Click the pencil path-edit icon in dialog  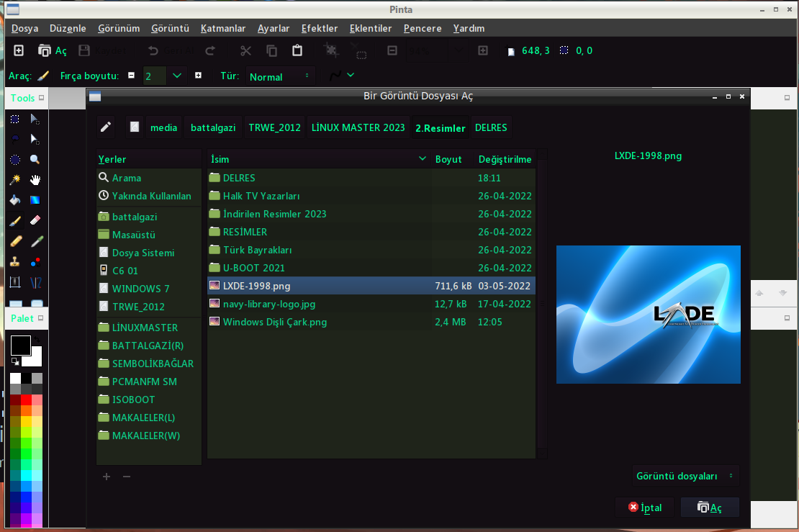tap(106, 127)
